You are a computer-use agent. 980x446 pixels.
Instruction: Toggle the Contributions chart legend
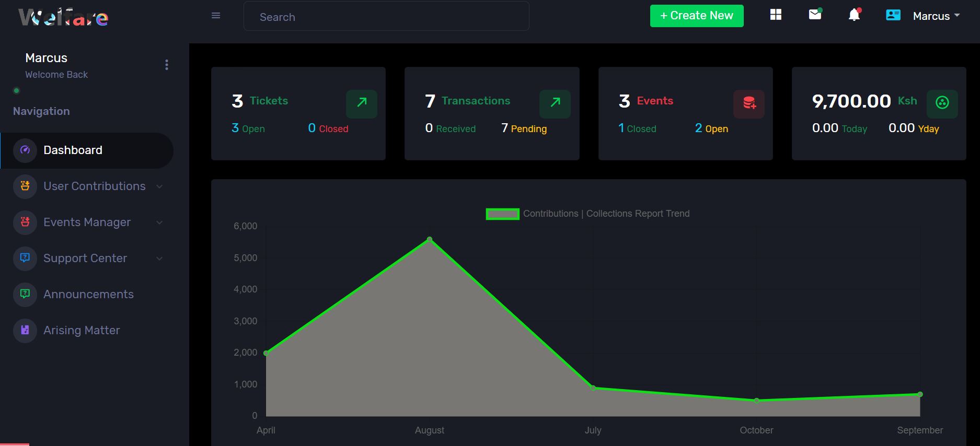coord(502,214)
